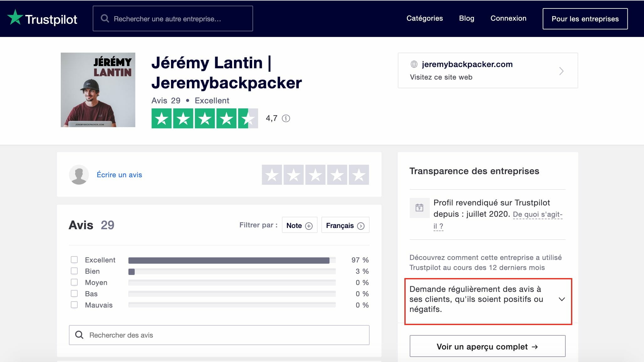
Task: Focus the Rechercher des avis search field
Action: pyautogui.click(x=219, y=335)
